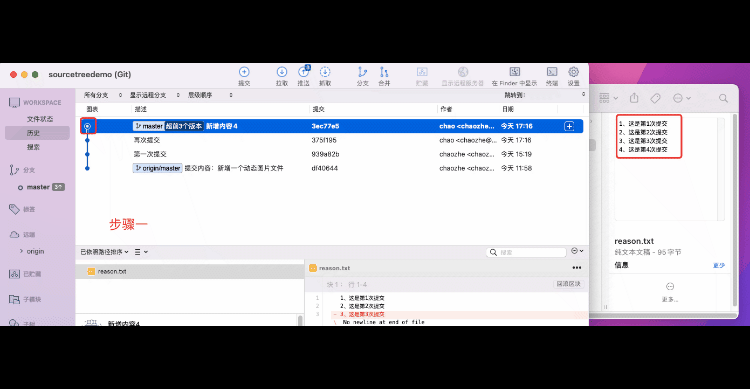Open the 已依据路径排序 sort dropdown
This screenshot has width=750, height=389.
[x=104, y=252]
